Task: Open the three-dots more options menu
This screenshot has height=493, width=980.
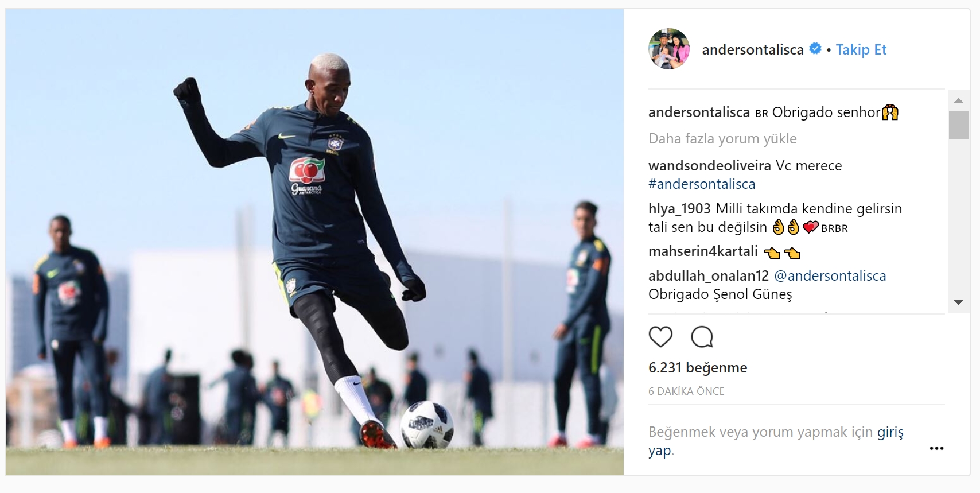Action: click(x=936, y=448)
